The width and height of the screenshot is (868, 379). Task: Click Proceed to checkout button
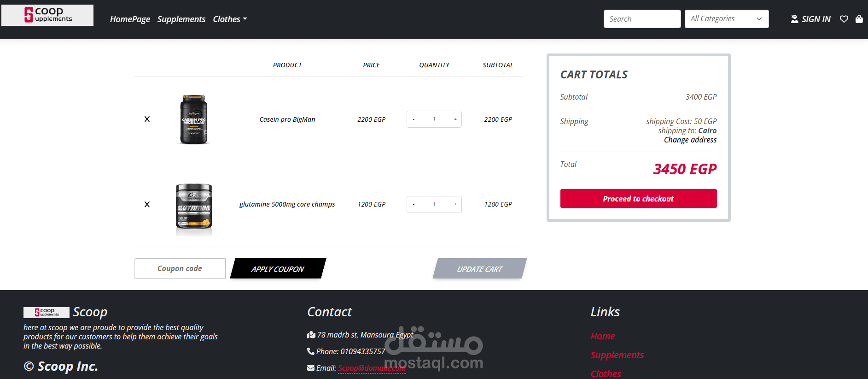tap(638, 199)
